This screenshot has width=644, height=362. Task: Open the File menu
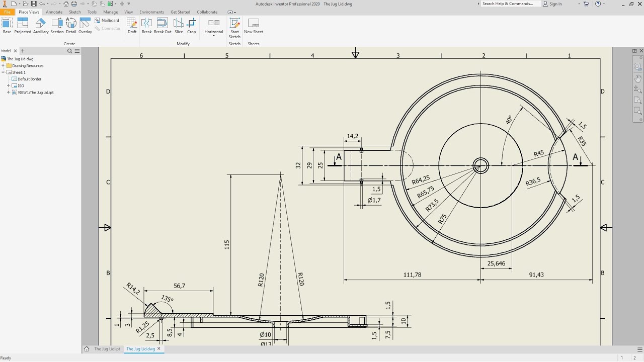(7, 12)
